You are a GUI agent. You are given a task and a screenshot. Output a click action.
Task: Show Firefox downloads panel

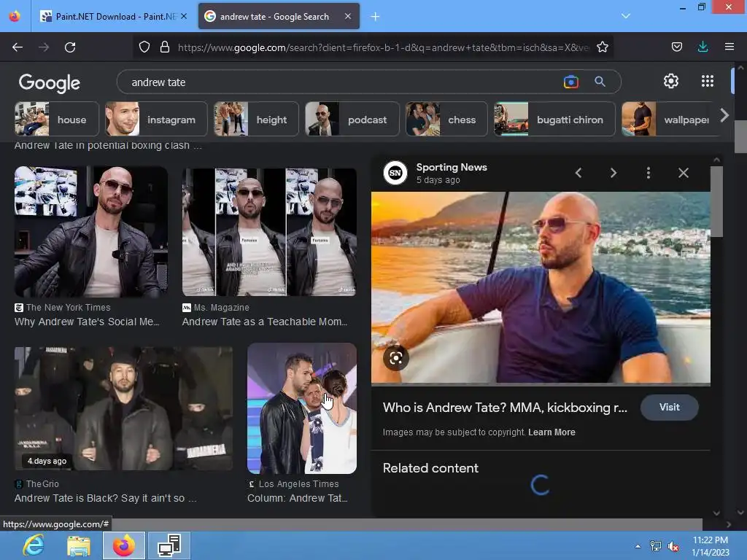tap(703, 47)
